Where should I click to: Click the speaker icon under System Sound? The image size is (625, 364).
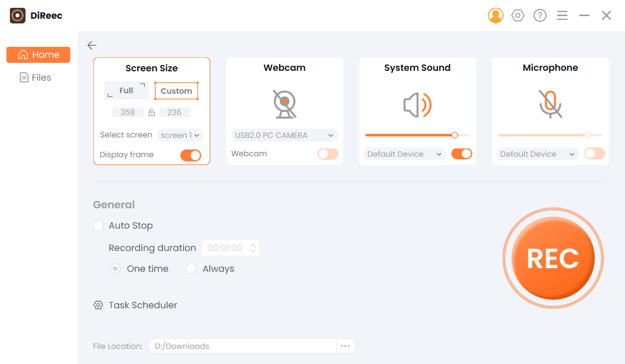[x=417, y=104]
